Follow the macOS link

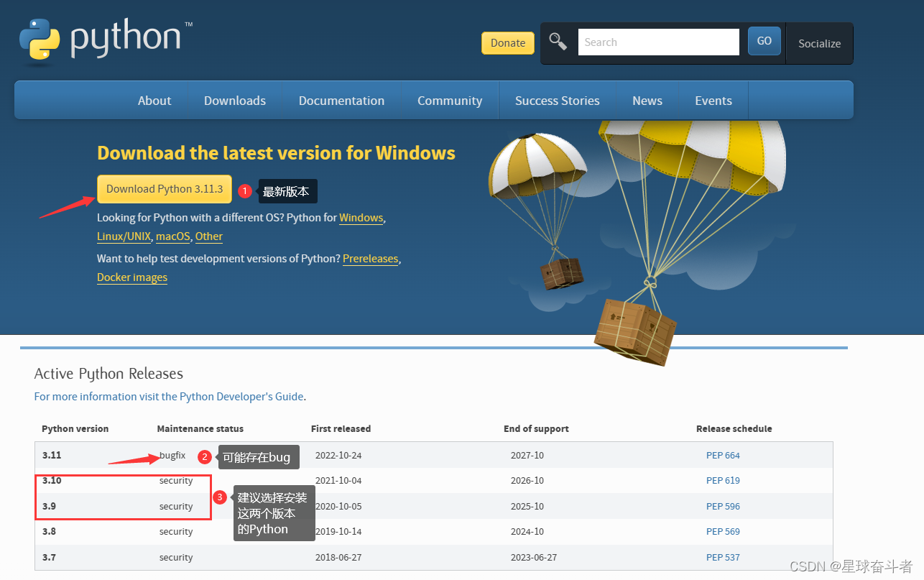pos(173,236)
